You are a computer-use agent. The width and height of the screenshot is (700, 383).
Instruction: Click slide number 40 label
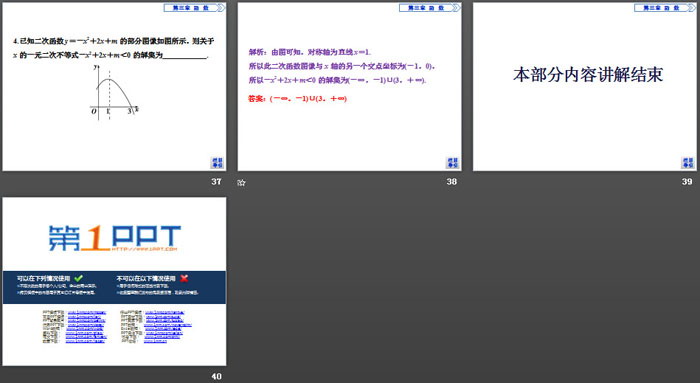(217, 376)
